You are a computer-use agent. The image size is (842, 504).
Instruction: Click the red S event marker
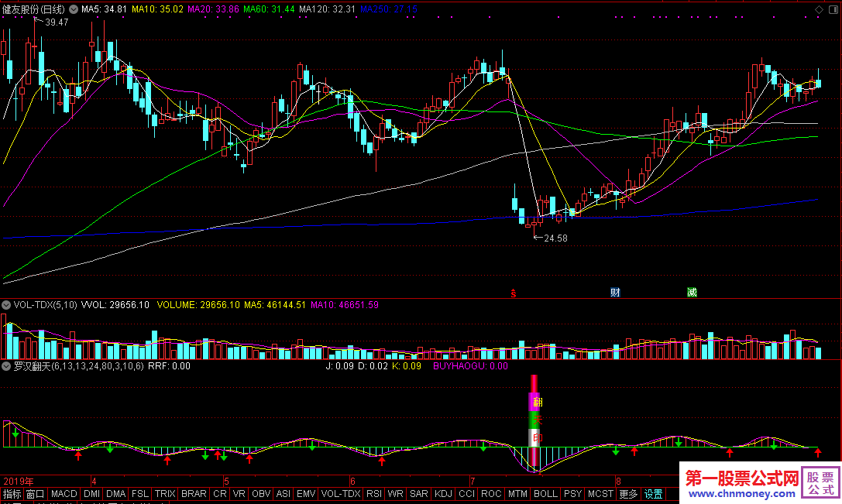click(x=514, y=293)
